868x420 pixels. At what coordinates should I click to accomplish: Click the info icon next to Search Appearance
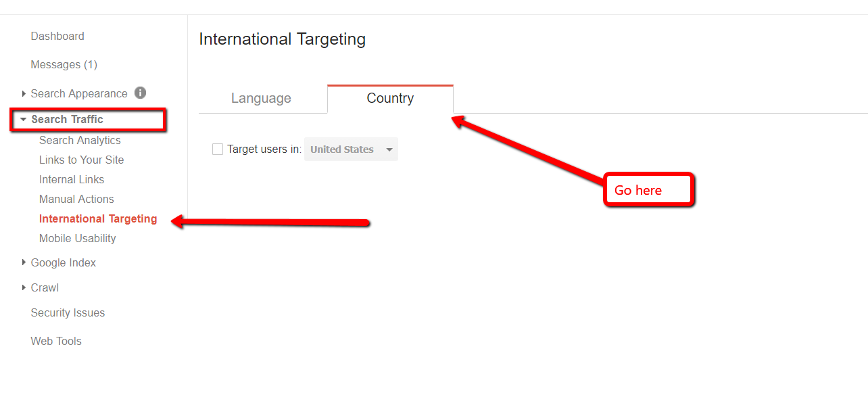(140, 93)
